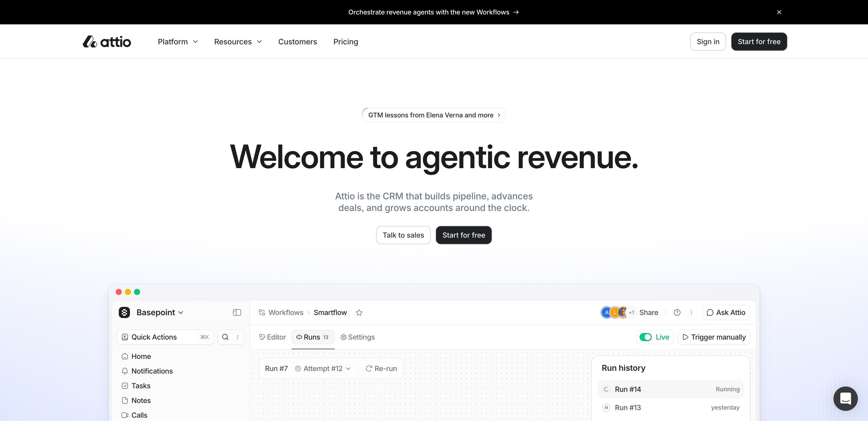Click the Workflows breadcrumb
This screenshot has width=868, height=421.
286,312
